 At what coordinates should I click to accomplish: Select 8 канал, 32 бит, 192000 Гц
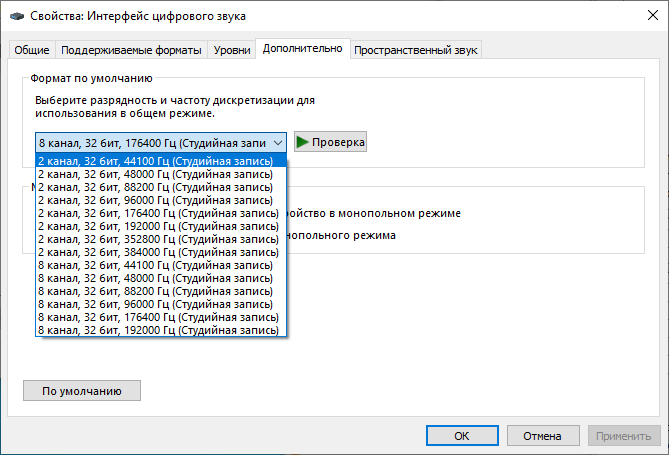click(161, 330)
